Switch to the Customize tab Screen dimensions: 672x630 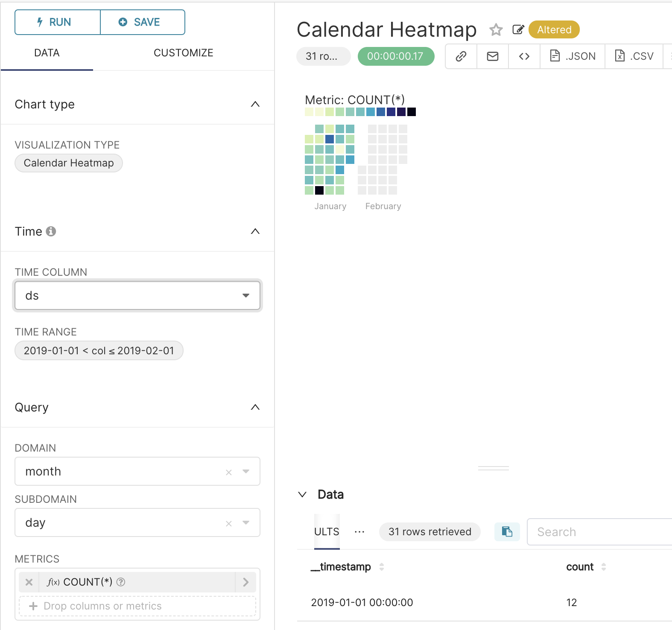click(184, 53)
